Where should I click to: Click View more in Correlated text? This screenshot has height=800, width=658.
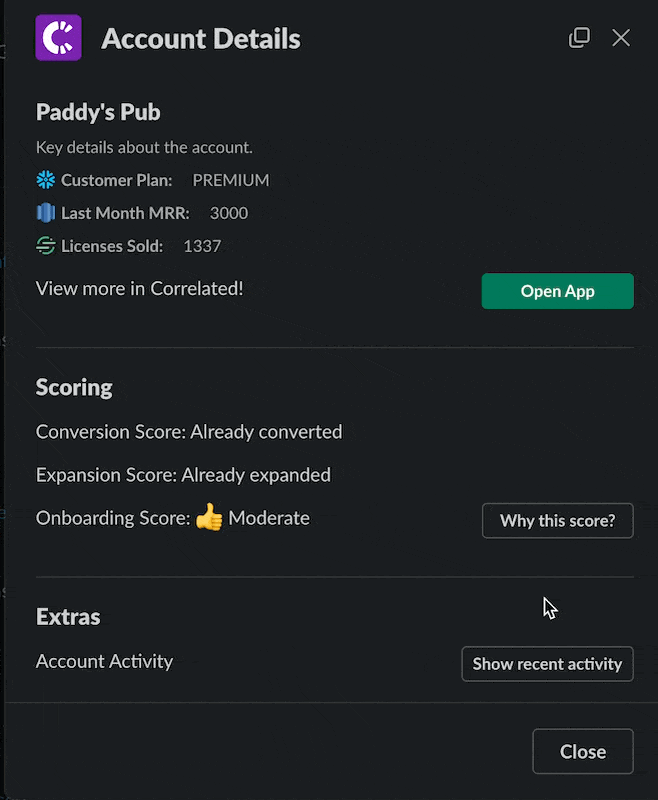click(139, 288)
